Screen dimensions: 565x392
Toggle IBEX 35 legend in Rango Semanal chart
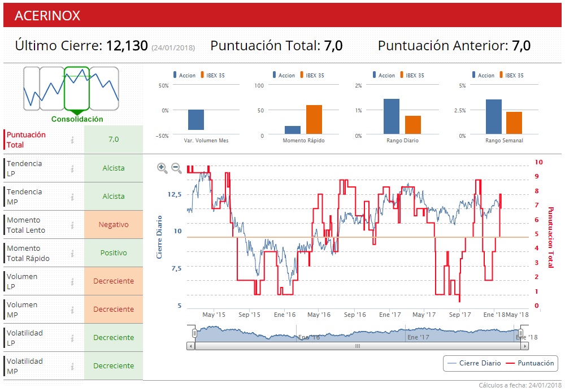[x=511, y=75]
